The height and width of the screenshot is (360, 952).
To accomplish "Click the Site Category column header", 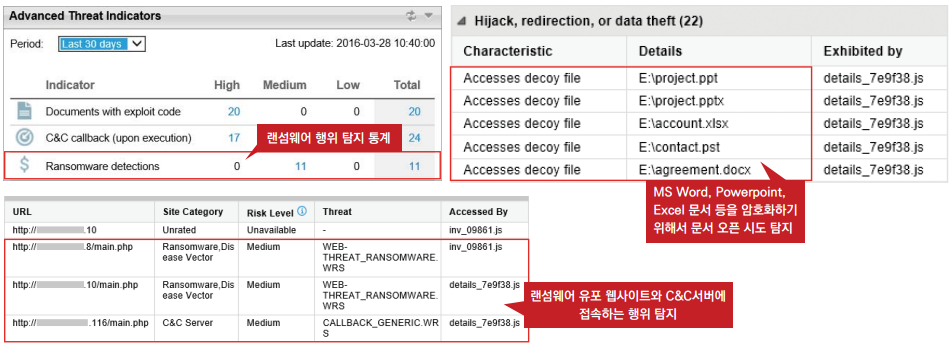I will pos(193,212).
